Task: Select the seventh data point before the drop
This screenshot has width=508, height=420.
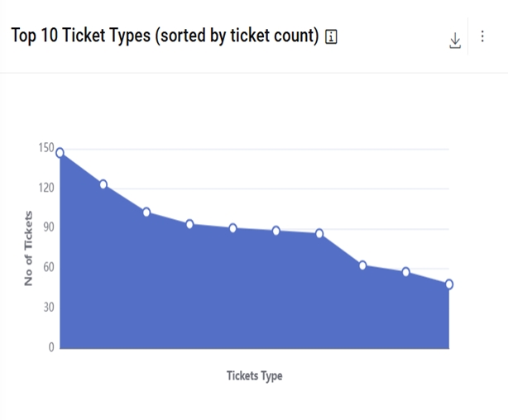Action: [x=319, y=234]
